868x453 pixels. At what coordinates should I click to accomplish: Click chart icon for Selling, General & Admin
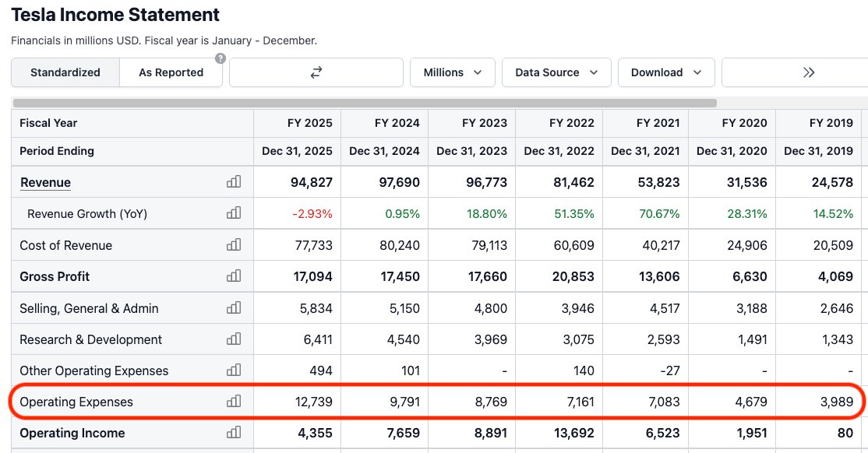233,308
